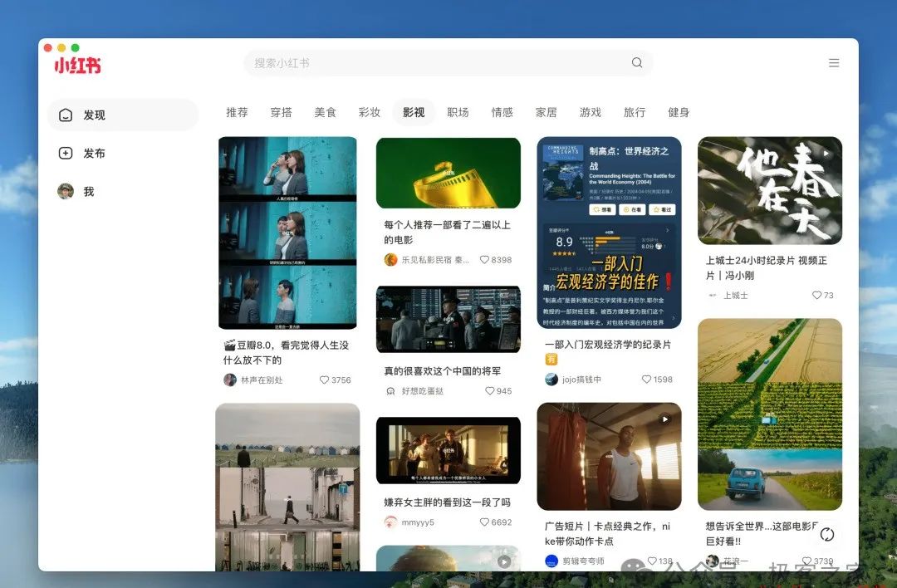Select the 影视 tab
Viewport: 897px width, 588px height.
coord(414,112)
